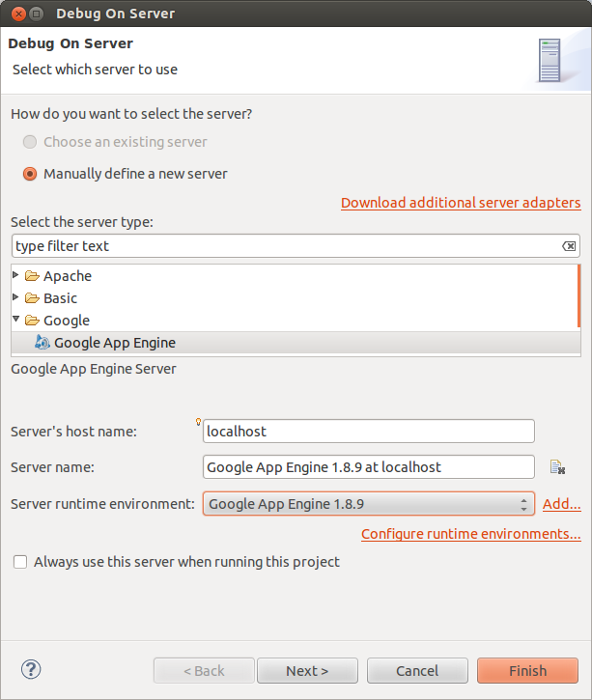Close the Debug On Server dialog
The height and width of the screenshot is (700, 592).
pos(14,14)
